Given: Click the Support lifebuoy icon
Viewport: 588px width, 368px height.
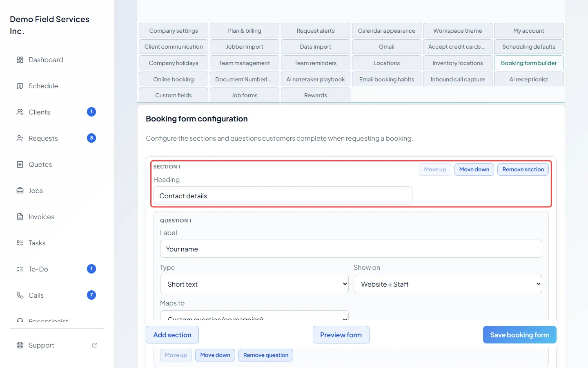Looking at the screenshot, I should pos(20,345).
